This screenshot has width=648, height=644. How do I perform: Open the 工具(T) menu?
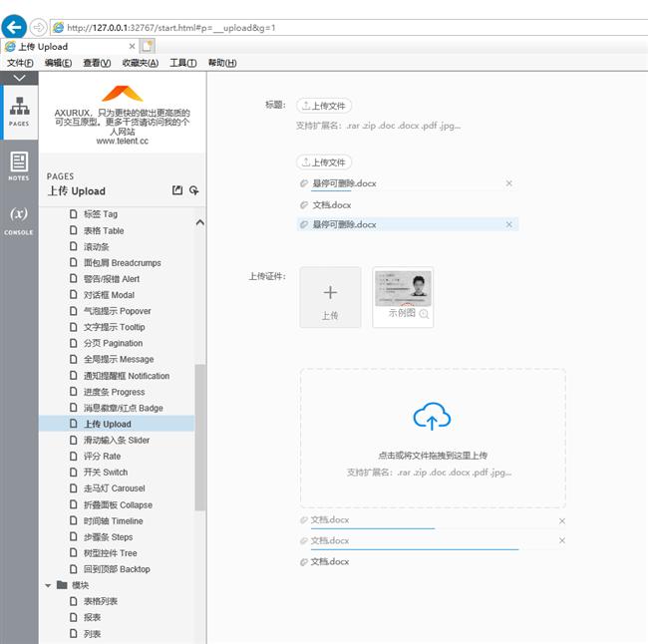183,63
